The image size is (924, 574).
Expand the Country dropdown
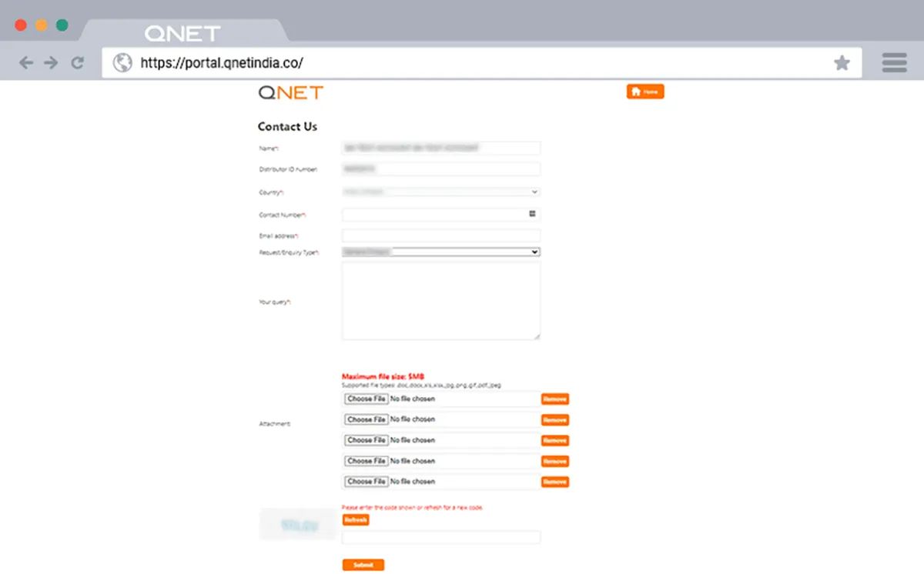(x=535, y=191)
